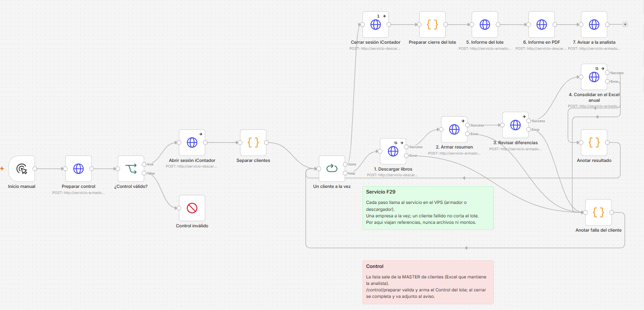The height and width of the screenshot is (310, 644).
Task: Click the Error output of 2. Armar resumen
Action: [467, 134]
